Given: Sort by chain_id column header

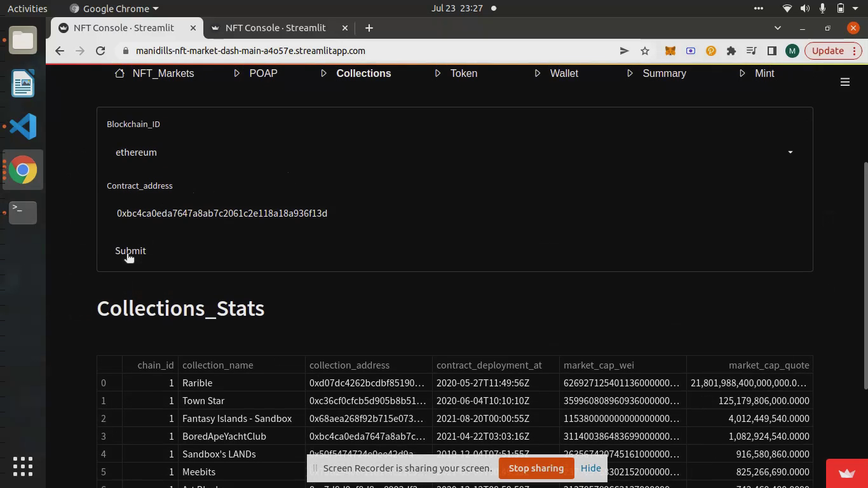Looking at the screenshot, I should (x=151, y=365).
